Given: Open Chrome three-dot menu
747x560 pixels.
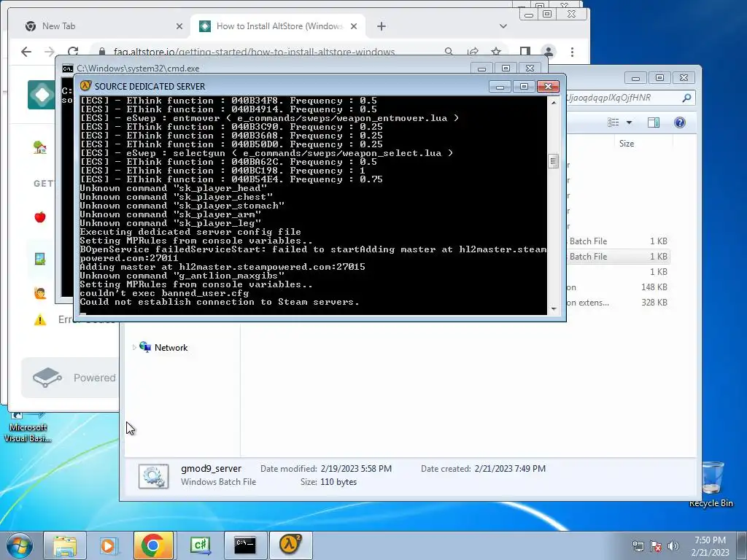Looking at the screenshot, I should 572,52.
